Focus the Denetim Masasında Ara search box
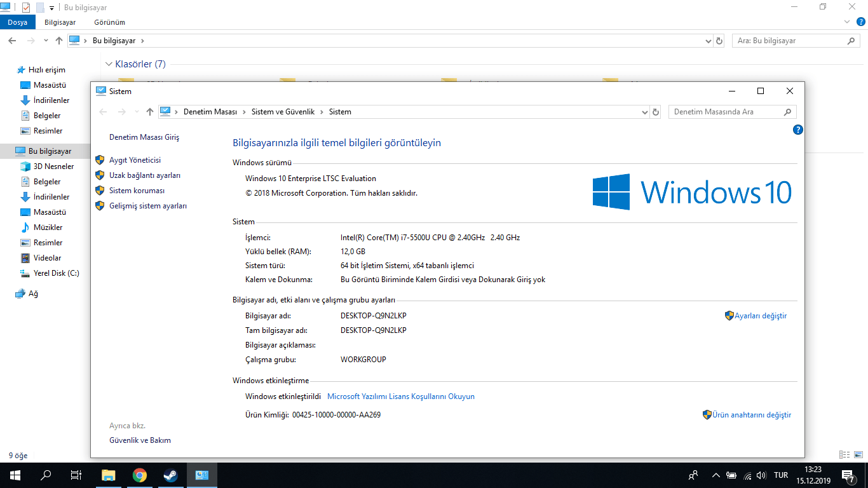 732,112
